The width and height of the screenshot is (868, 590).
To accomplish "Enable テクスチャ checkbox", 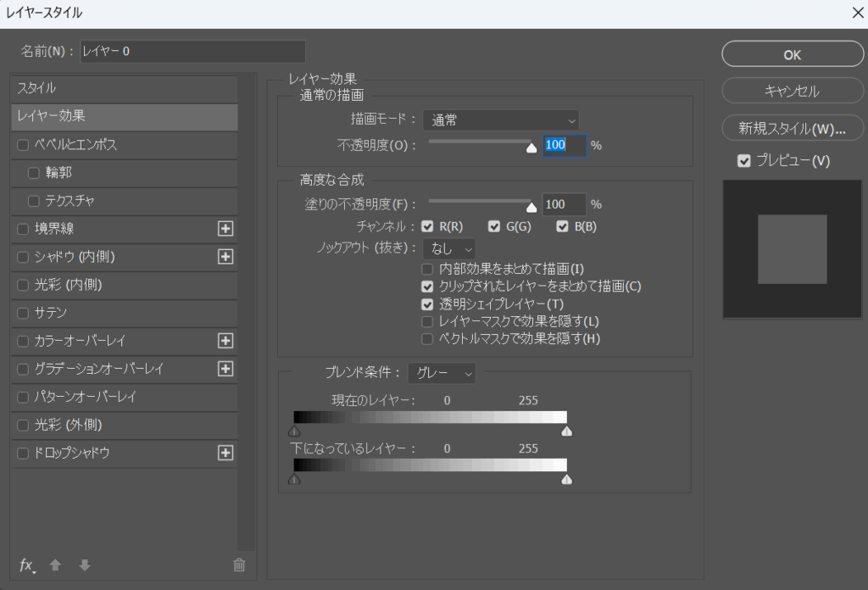I will [x=34, y=201].
